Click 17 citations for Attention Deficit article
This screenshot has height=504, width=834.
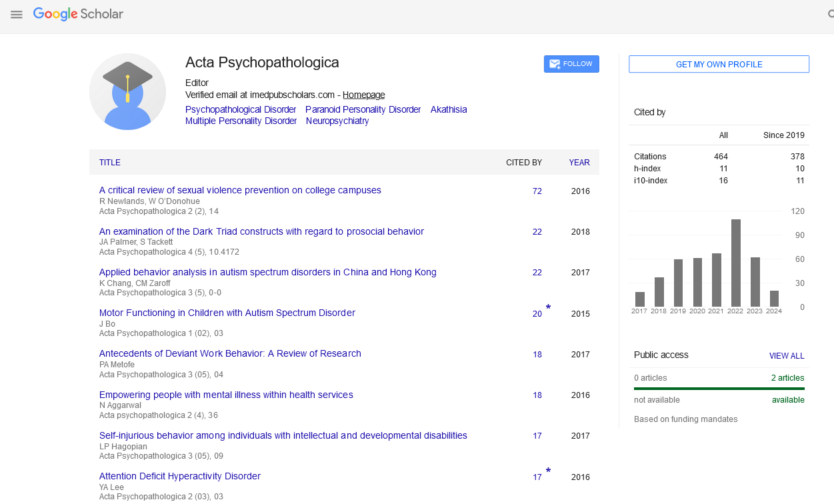pos(537,477)
